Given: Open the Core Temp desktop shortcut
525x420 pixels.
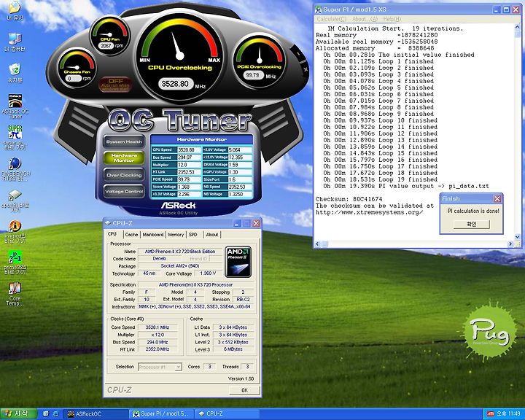Looking at the screenshot, I should [15, 294].
